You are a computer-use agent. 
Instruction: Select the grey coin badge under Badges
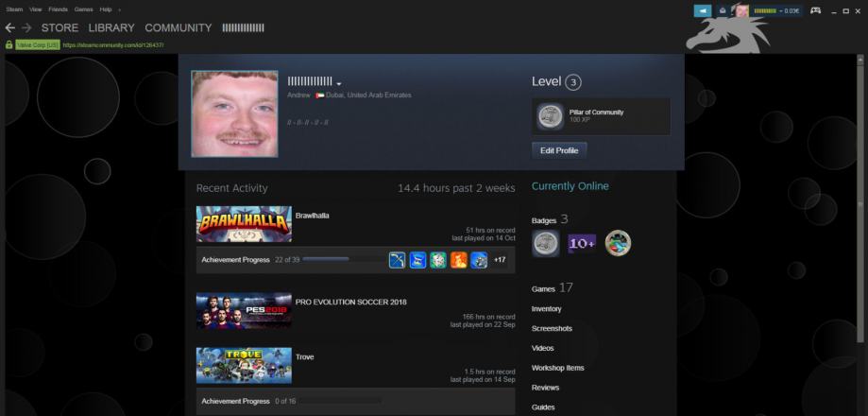point(546,243)
